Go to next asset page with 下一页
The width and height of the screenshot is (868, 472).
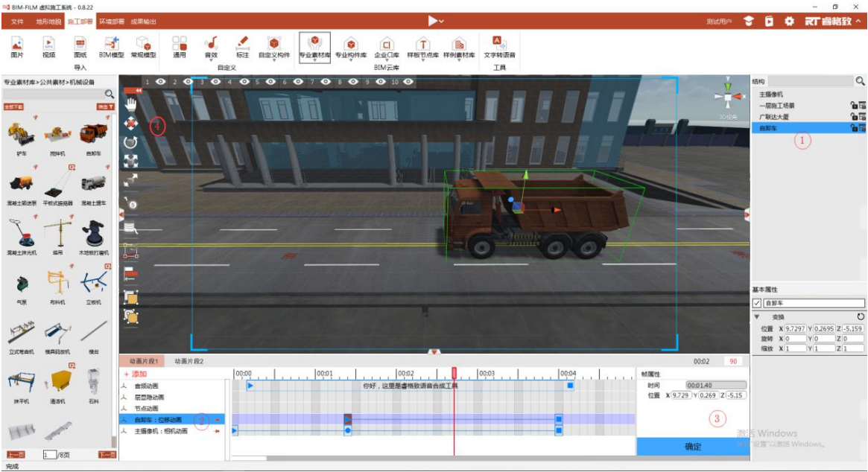(107, 455)
